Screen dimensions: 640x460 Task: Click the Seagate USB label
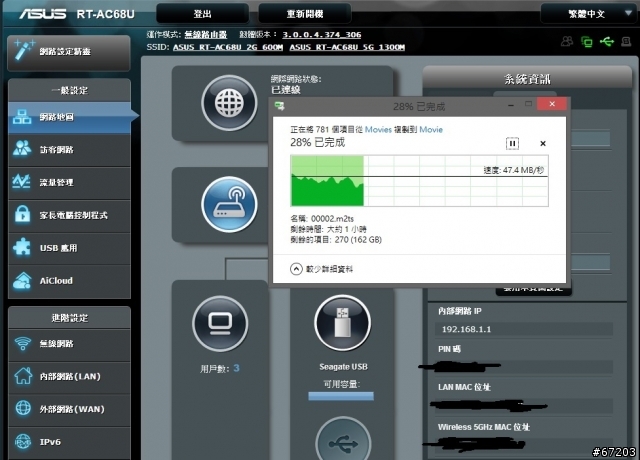point(343,367)
